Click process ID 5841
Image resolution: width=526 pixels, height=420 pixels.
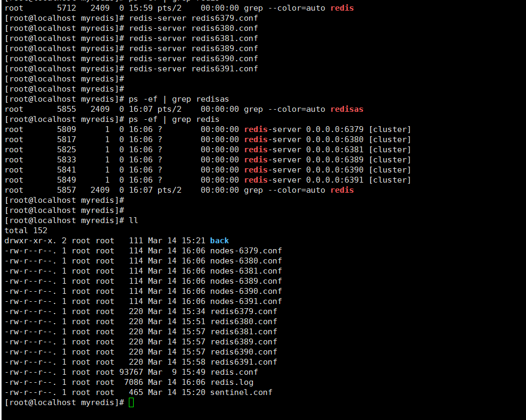[67, 170]
